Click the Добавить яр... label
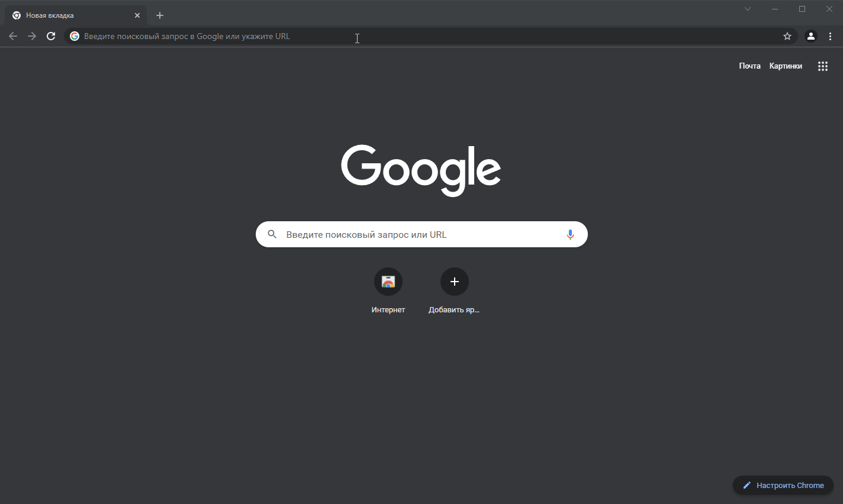This screenshot has height=504, width=843. (x=454, y=309)
